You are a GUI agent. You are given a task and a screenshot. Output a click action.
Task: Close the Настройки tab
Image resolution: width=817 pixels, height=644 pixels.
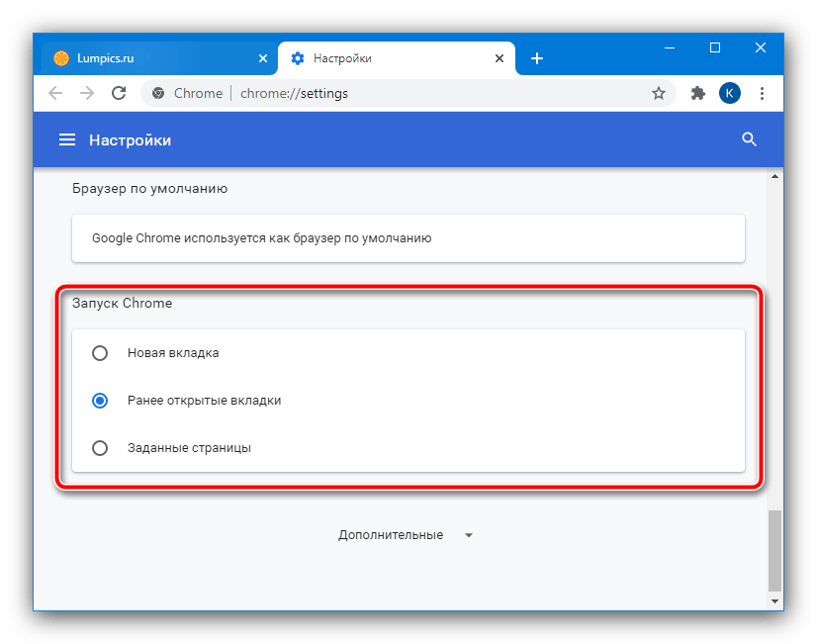[499, 58]
